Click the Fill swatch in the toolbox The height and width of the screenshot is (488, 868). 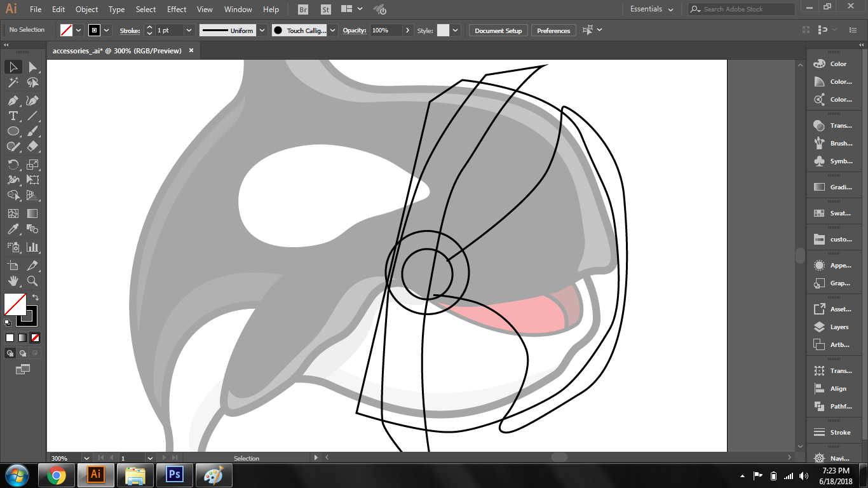click(x=15, y=304)
